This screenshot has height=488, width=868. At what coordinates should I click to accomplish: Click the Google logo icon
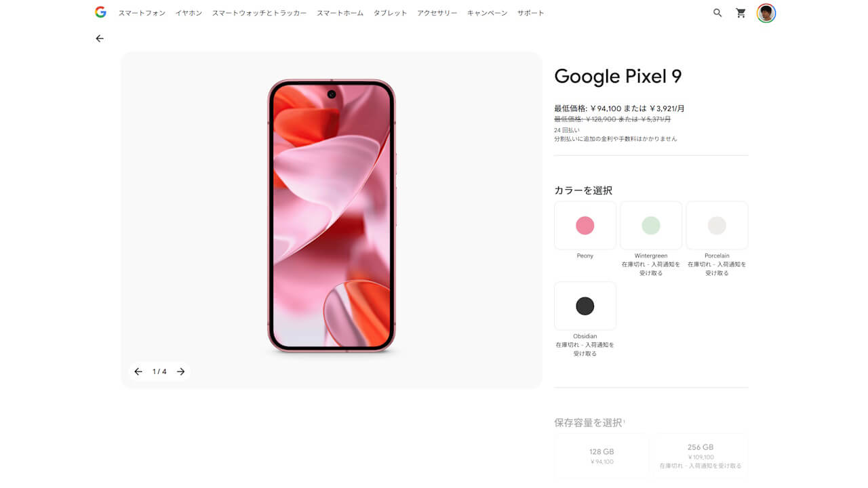click(100, 12)
